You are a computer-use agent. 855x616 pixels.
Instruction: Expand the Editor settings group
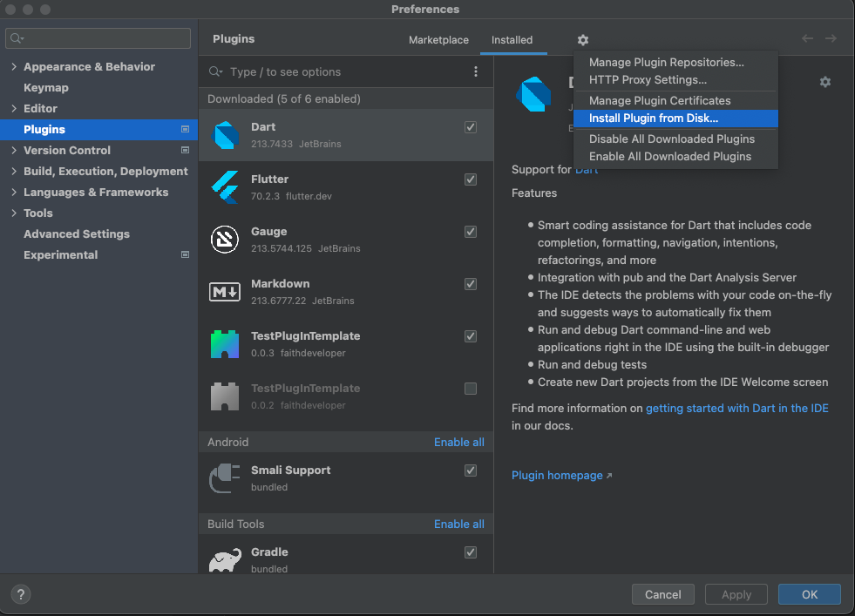tap(14, 109)
